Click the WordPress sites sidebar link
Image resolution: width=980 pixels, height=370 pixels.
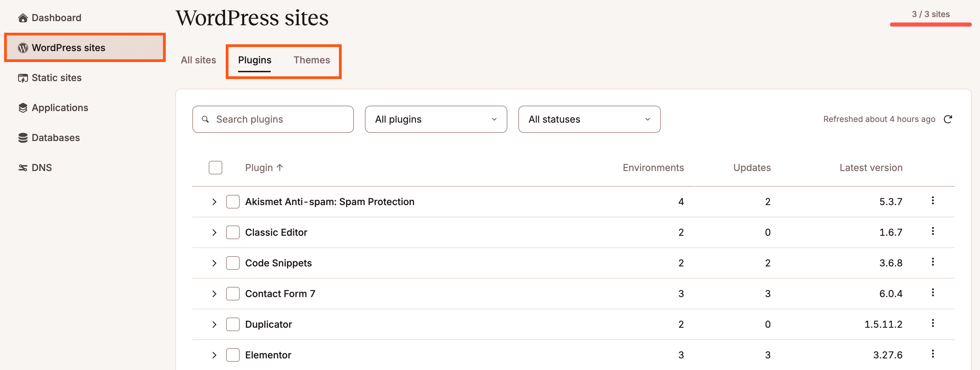pos(69,48)
